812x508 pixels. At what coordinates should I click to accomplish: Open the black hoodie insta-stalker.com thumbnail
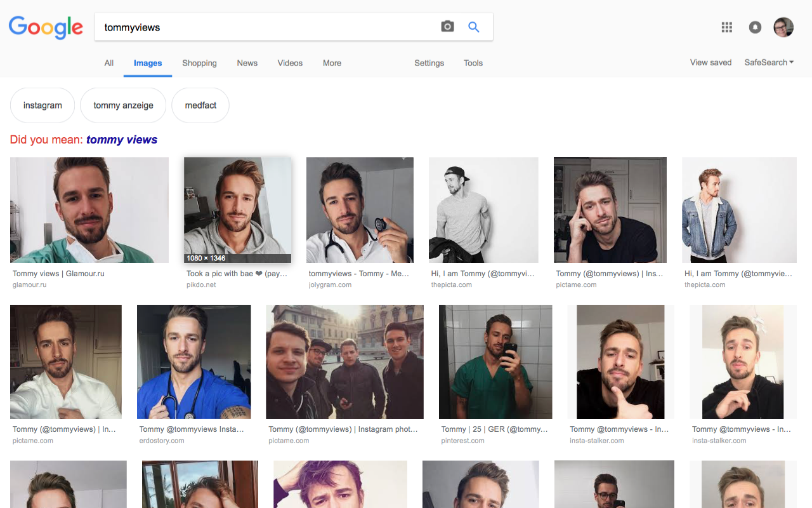tap(743, 362)
